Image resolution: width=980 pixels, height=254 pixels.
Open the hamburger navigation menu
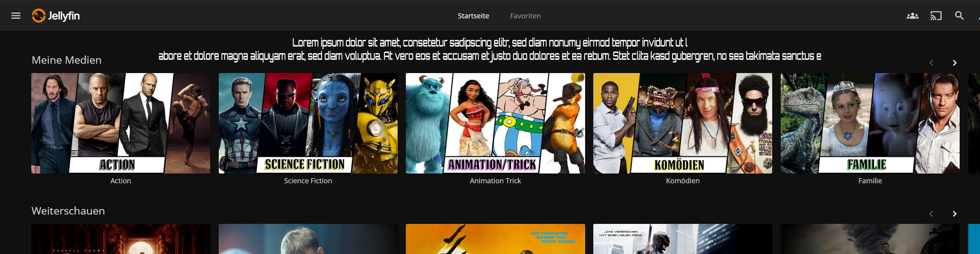pos(16,16)
